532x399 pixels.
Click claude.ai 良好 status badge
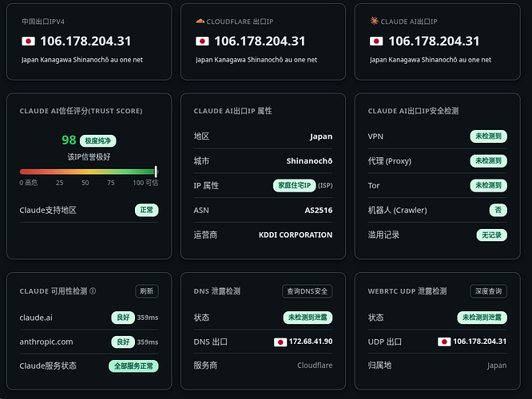[123, 318]
